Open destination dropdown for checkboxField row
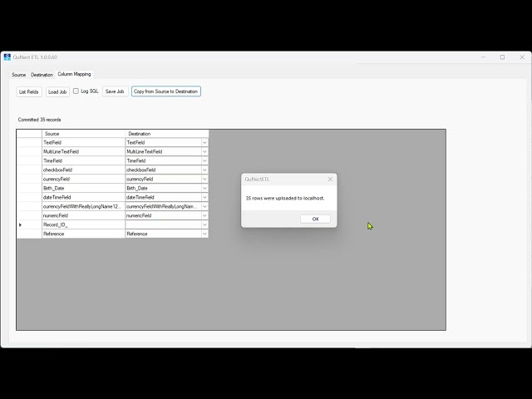This screenshot has height=399, width=532. click(x=204, y=170)
